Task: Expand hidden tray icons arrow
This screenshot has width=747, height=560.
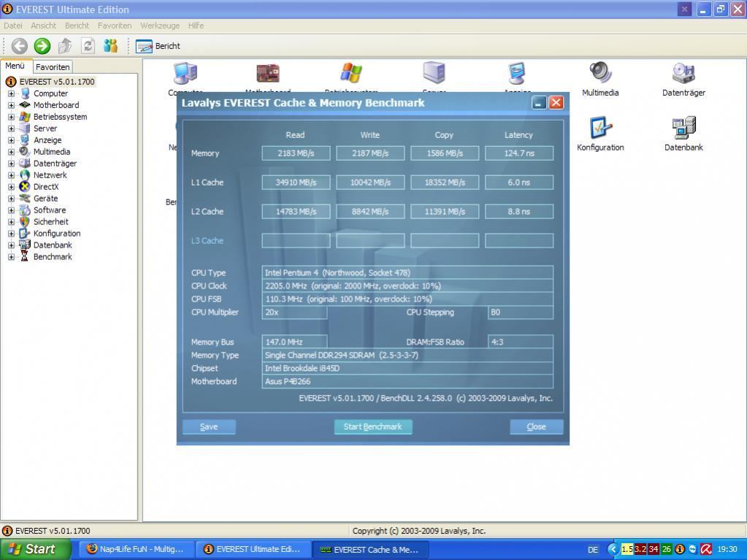Action: (x=613, y=550)
